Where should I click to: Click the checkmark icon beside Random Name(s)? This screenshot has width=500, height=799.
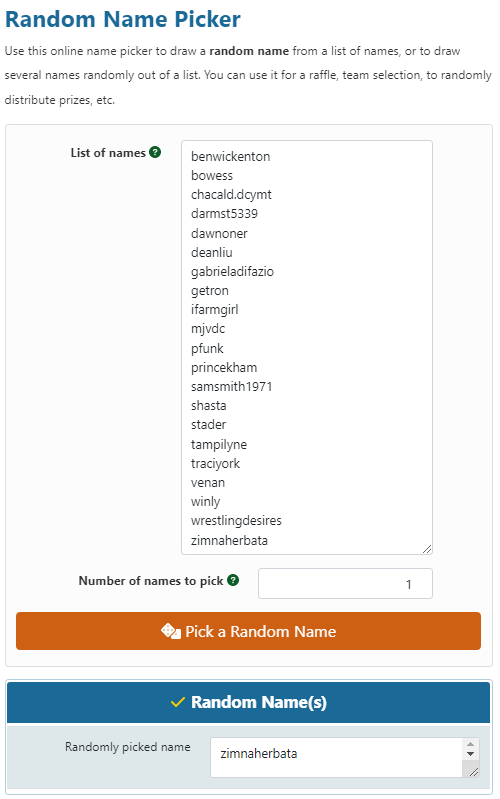[177, 702]
